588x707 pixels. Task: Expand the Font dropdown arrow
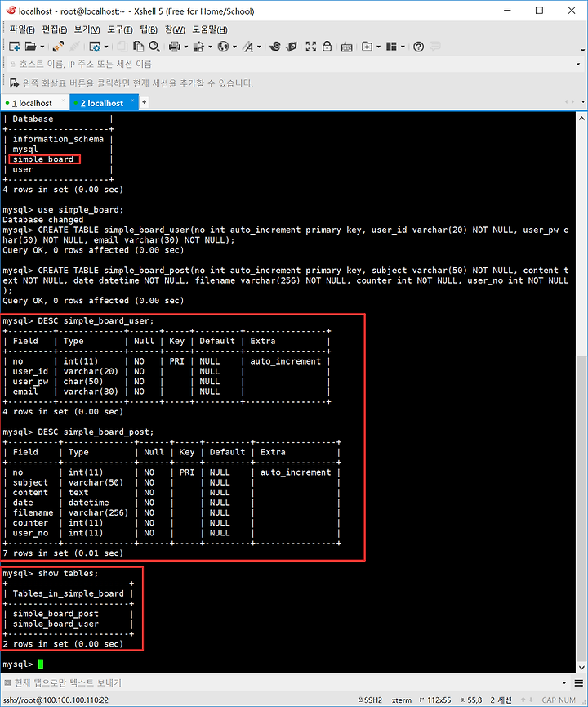(x=259, y=47)
